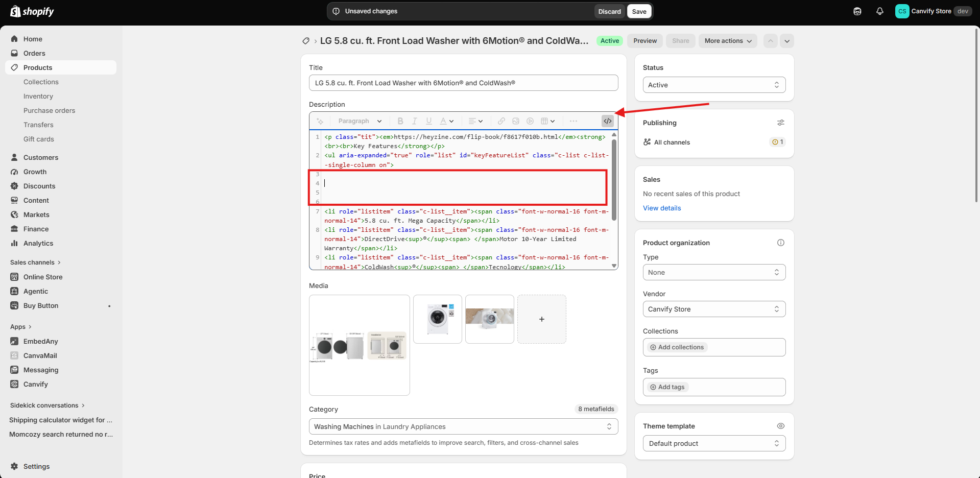Click the Shopify logo
The height and width of the screenshot is (478, 980).
coord(32,11)
